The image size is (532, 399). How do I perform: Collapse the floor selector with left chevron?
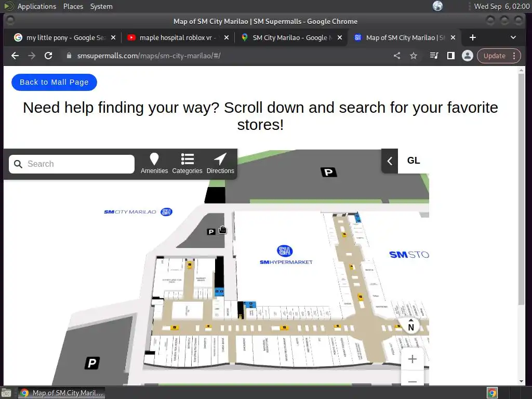(390, 161)
